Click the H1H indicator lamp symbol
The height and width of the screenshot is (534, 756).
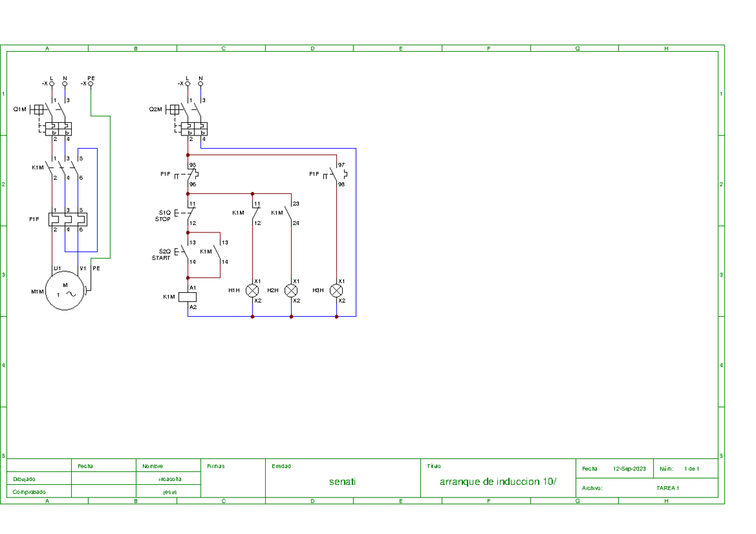coord(252,290)
